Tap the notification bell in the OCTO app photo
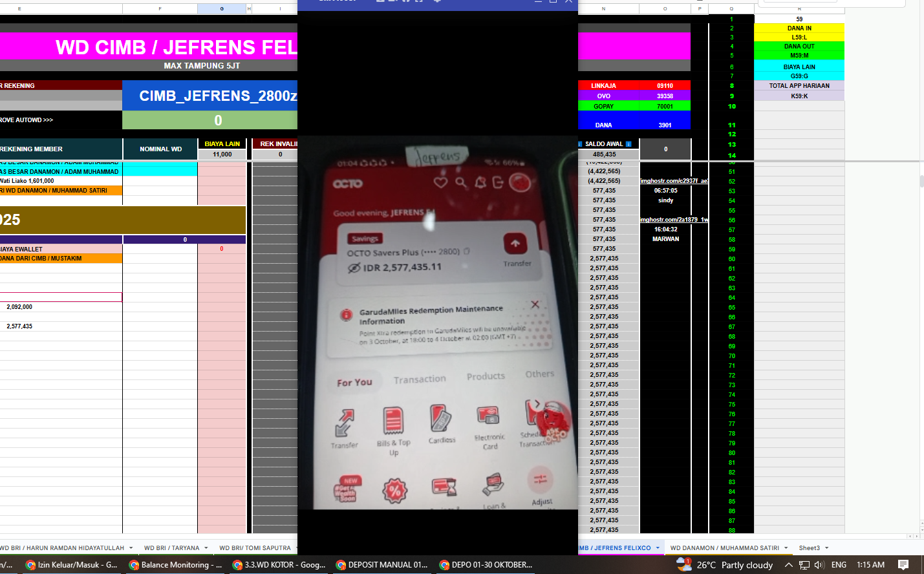924x574 pixels. click(480, 183)
